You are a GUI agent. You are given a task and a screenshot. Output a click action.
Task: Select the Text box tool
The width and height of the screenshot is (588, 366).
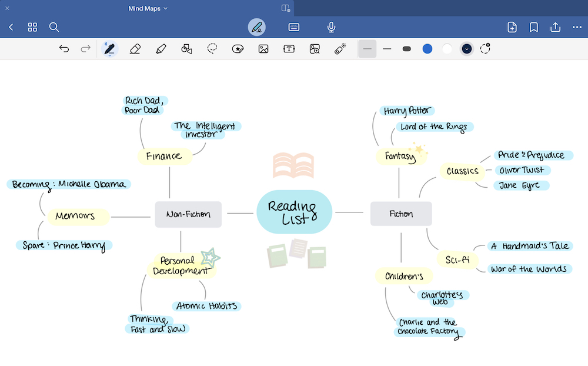pos(289,49)
